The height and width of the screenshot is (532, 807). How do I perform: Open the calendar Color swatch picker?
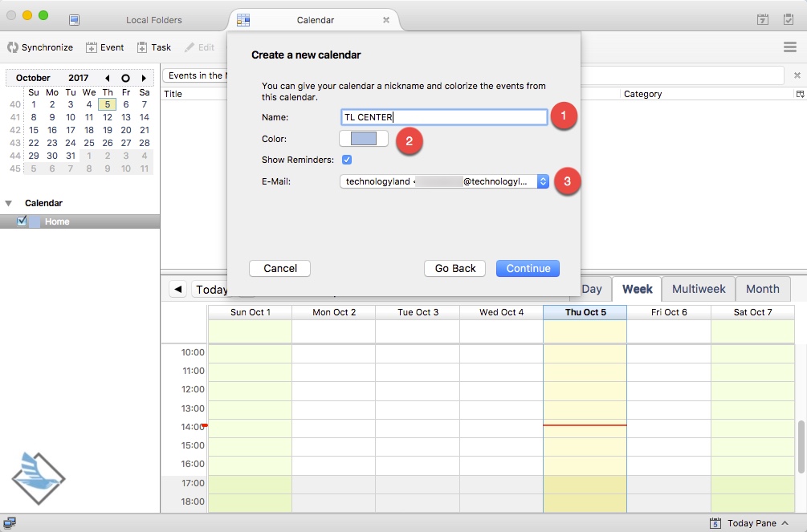[x=364, y=138]
